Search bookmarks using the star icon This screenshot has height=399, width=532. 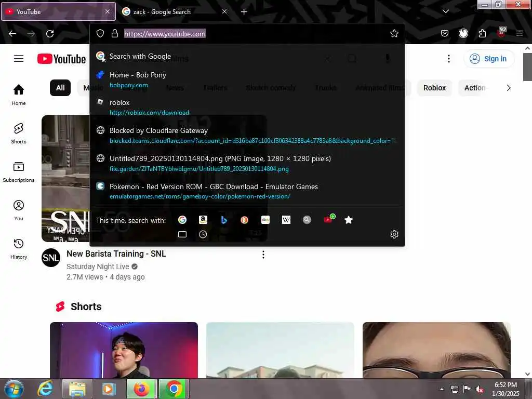[349, 220]
